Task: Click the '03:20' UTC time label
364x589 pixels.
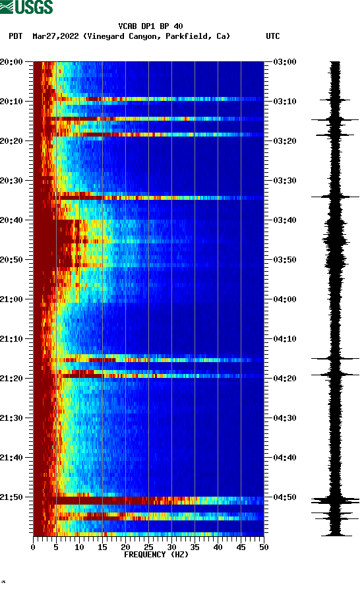Action: [285, 141]
